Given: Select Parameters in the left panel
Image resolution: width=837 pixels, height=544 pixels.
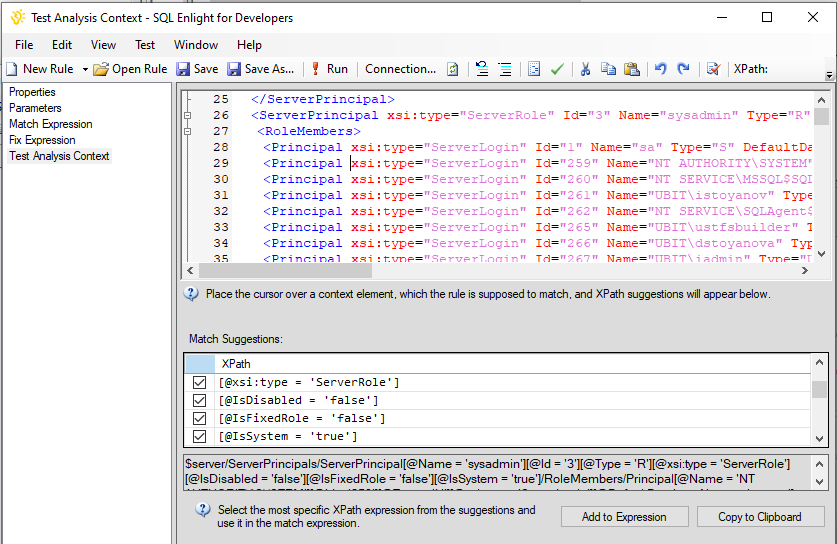Looking at the screenshot, I should [35, 108].
